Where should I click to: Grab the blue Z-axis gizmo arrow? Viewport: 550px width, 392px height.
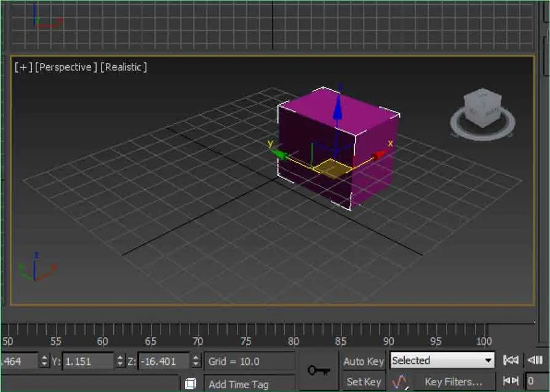coord(337,107)
